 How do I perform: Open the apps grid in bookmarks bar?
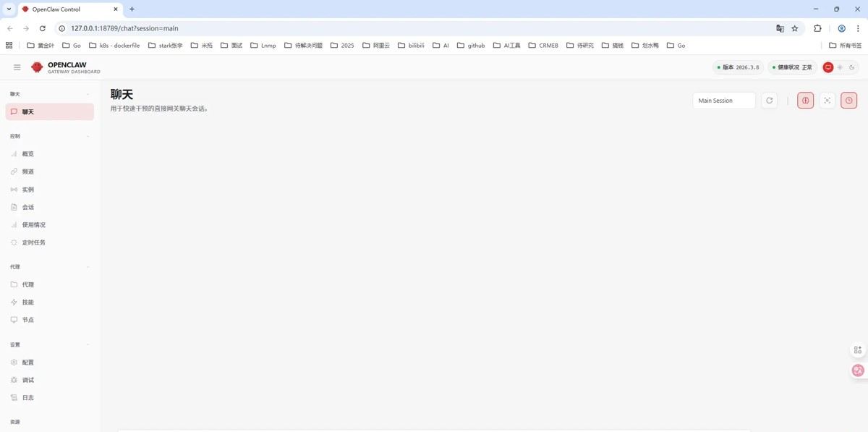[x=9, y=45]
